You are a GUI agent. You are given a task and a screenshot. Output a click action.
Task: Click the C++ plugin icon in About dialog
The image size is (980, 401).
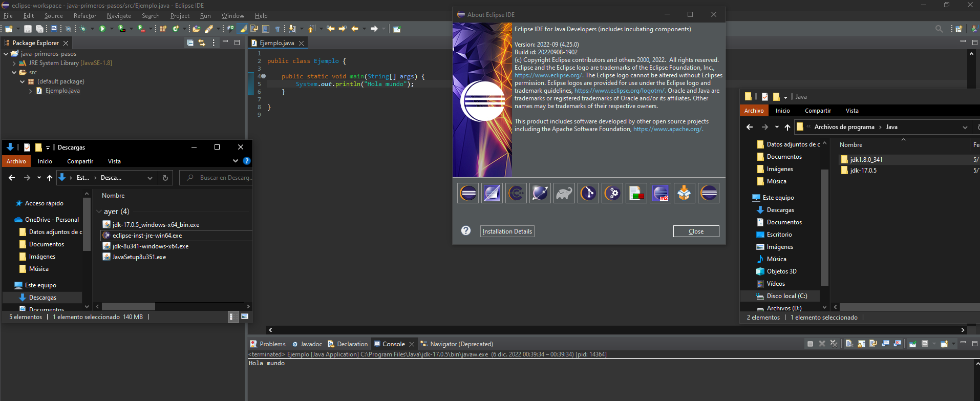pyautogui.click(x=516, y=193)
